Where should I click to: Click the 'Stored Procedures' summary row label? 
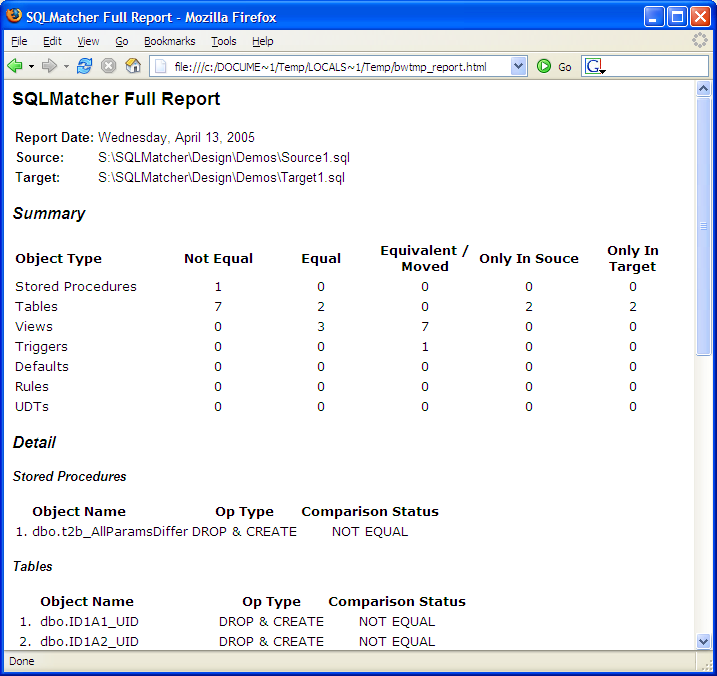coord(76,287)
